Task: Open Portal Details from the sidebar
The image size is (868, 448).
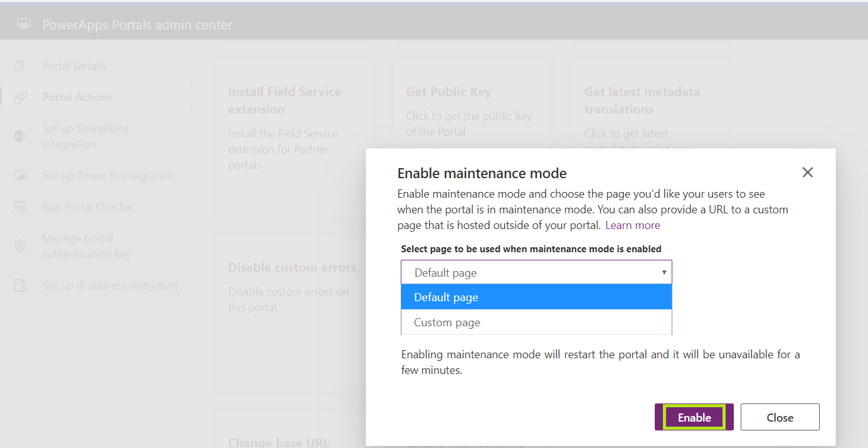Action: (74, 65)
